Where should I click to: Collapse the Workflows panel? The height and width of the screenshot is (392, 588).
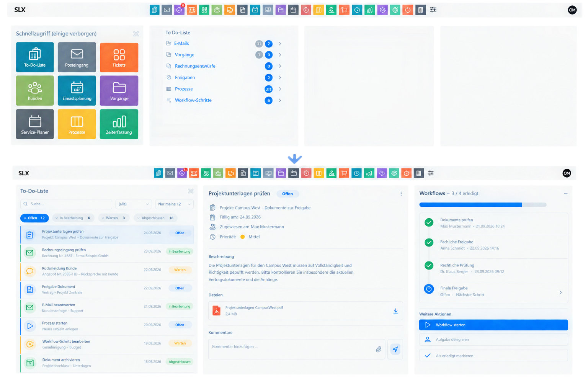pyautogui.click(x=566, y=194)
